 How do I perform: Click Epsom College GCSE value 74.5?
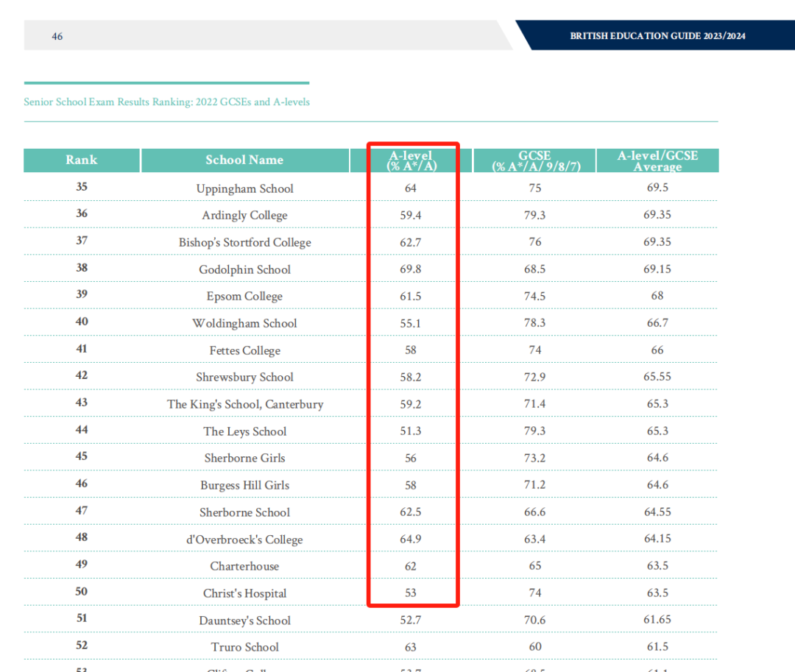(535, 297)
